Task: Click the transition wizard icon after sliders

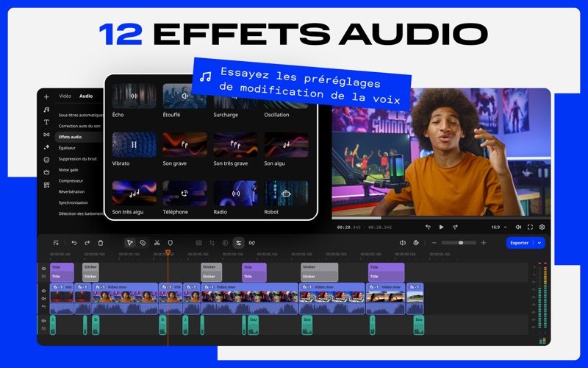Action: click(252, 243)
